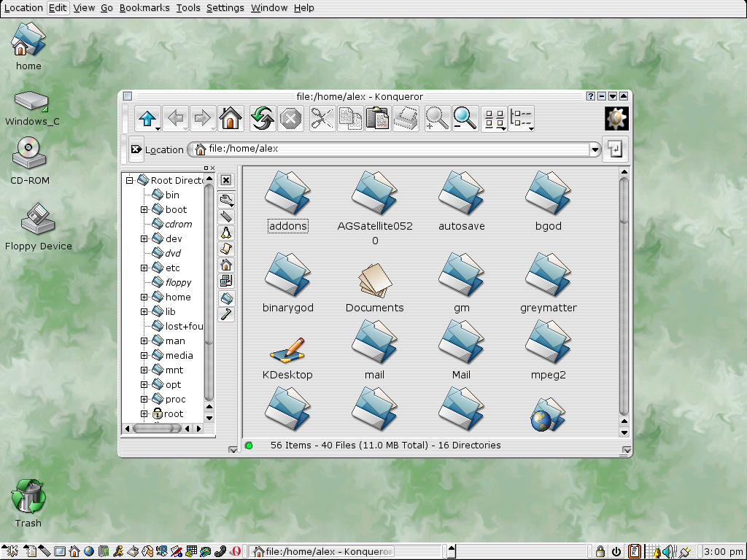This screenshot has height=560, width=747.
Task: Paste clipboard contents with clipboard icon
Action: 378,119
